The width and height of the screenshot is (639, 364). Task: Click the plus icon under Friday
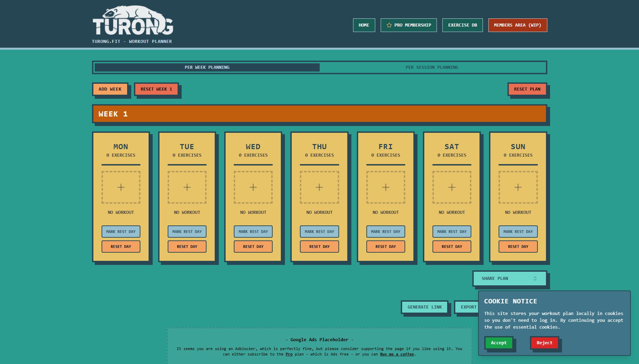pyautogui.click(x=385, y=187)
